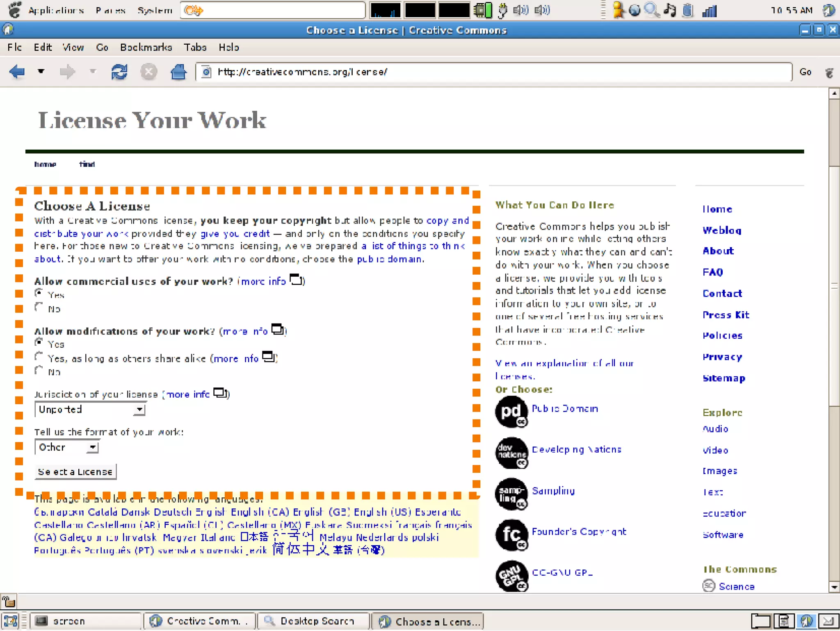The width and height of the screenshot is (840, 631).
Task: Click the Developing Nations license icon
Action: click(511, 453)
